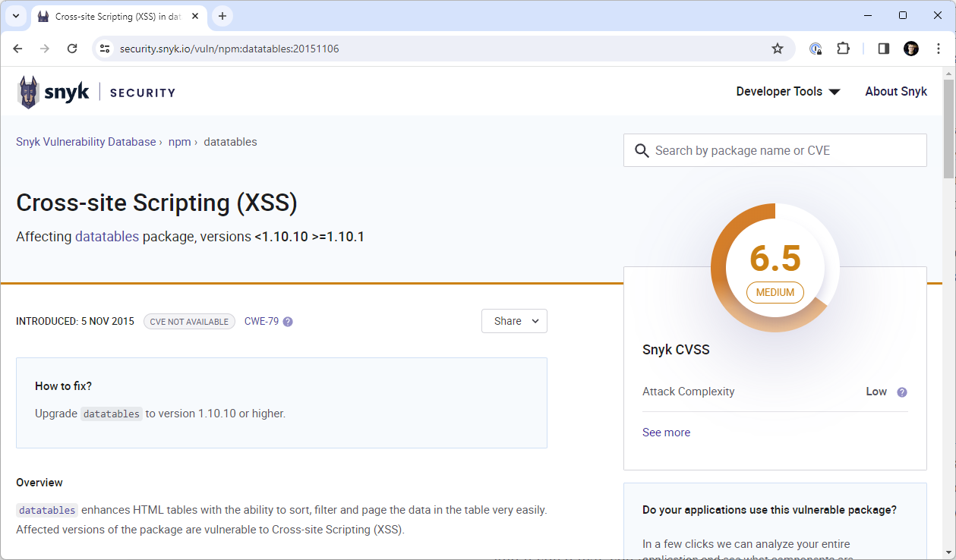Screen dimensions: 956x560
Task: Open the Developer Tools dropdown menu
Action: 787,92
